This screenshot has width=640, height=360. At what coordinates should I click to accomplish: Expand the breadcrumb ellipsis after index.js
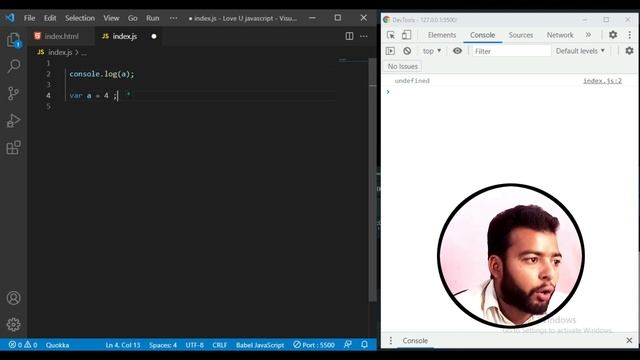84,53
